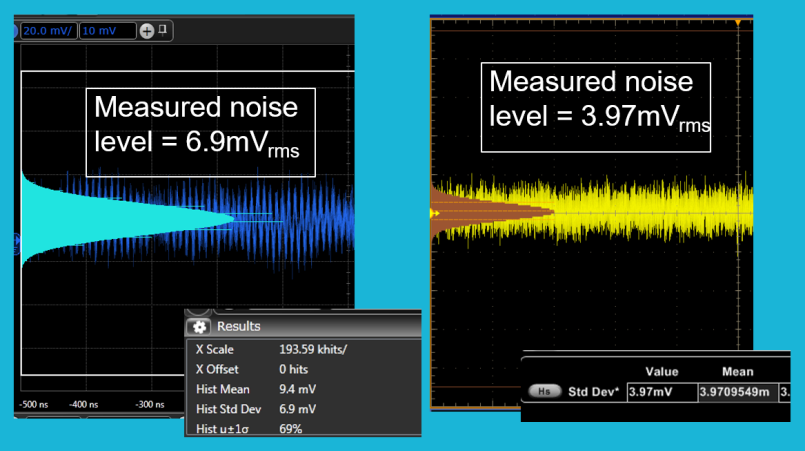The image size is (805, 451).
Task: Click the Results panel header
Action: click(300, 326)
